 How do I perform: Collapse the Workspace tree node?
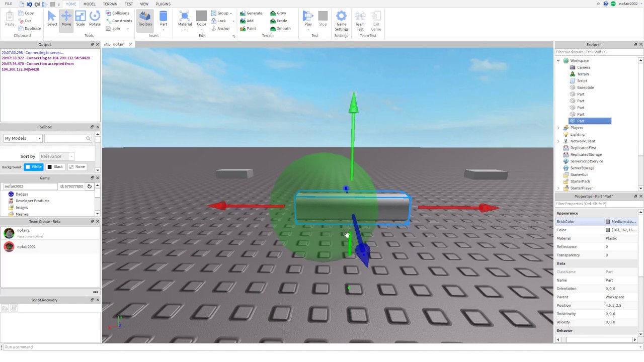(558, 61)
